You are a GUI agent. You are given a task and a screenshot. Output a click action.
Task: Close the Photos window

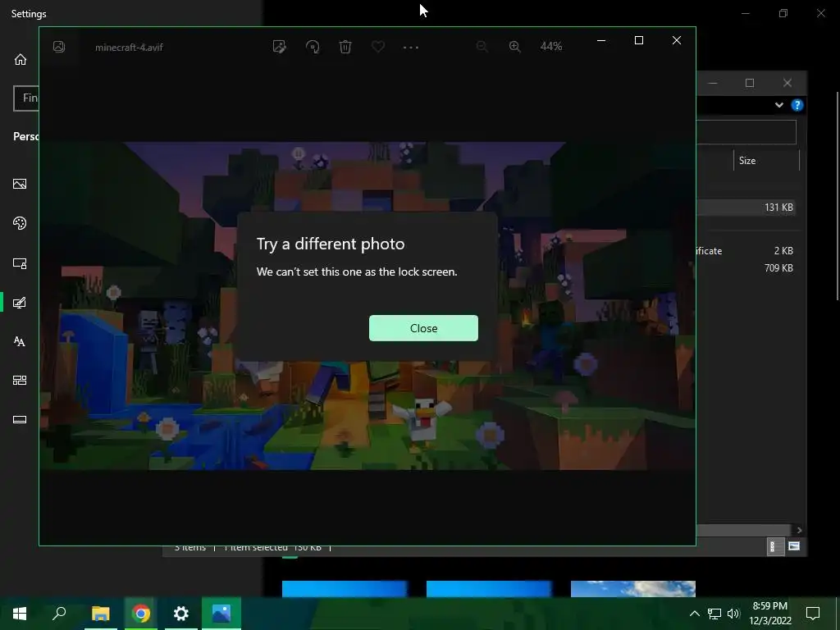(677, 40)
